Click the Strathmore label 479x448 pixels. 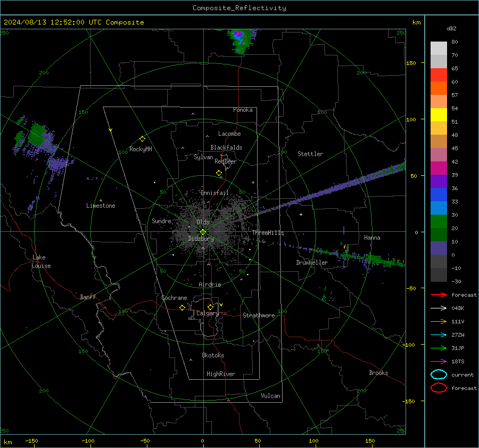tap(259, 315)
